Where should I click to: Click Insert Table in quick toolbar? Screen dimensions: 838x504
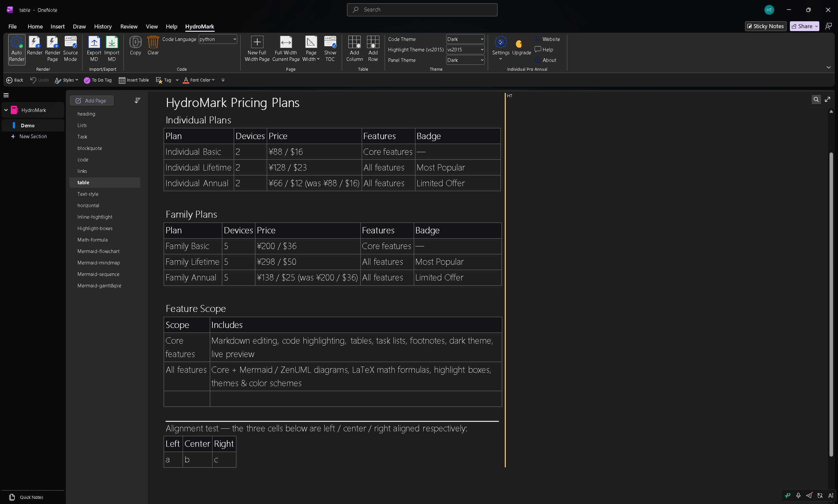pos(134,80)
